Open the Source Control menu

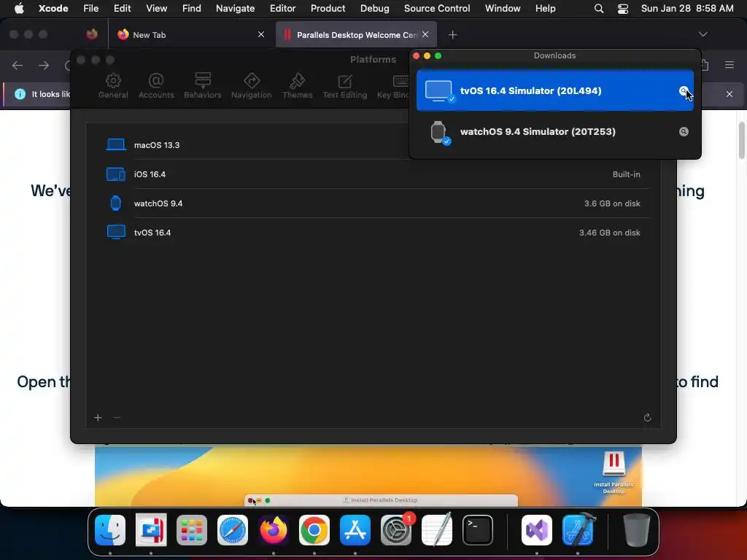[437, 8]
